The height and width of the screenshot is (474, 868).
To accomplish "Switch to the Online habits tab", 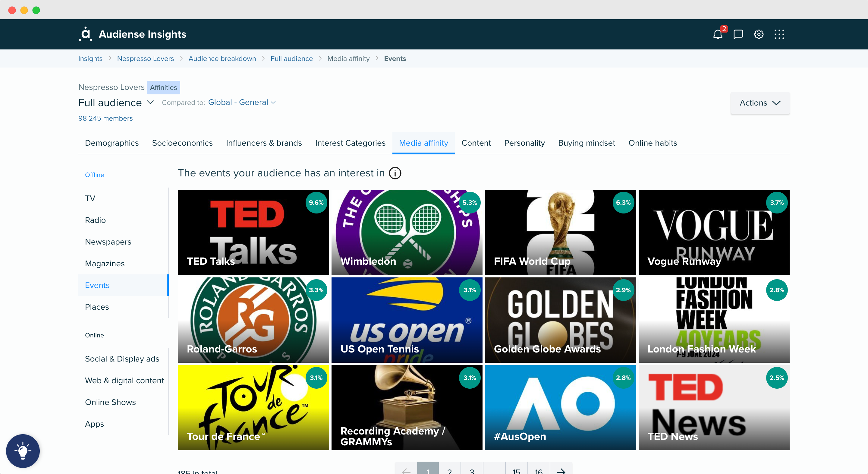I will [x=652, y=143].
